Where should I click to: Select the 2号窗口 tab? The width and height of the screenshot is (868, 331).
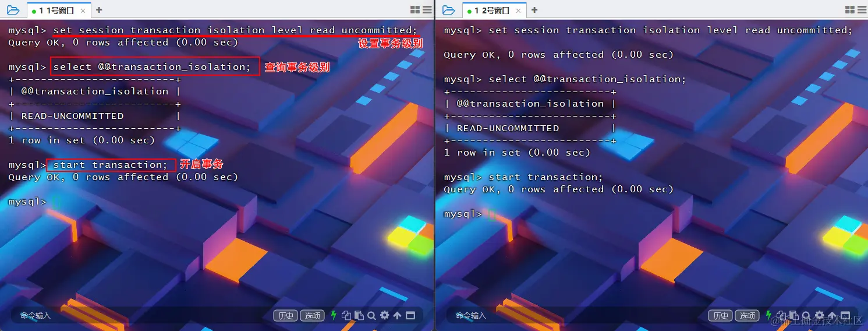[x=493, y=10]
